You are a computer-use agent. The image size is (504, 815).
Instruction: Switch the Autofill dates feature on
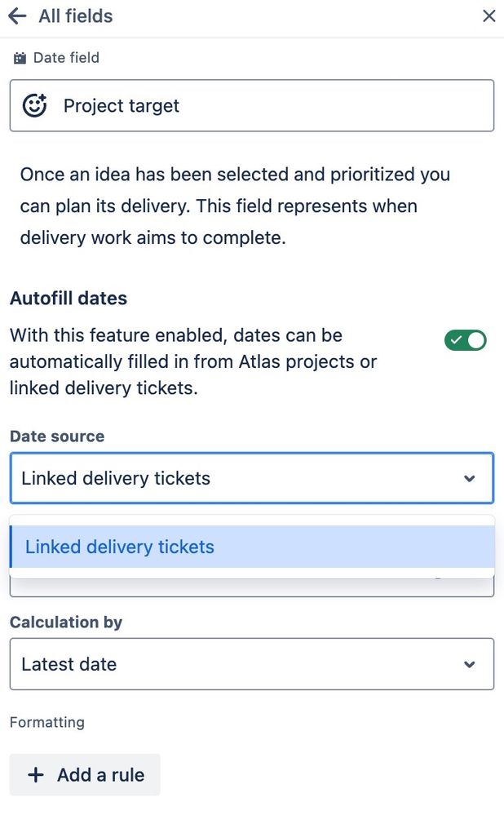tap(465, 340)
